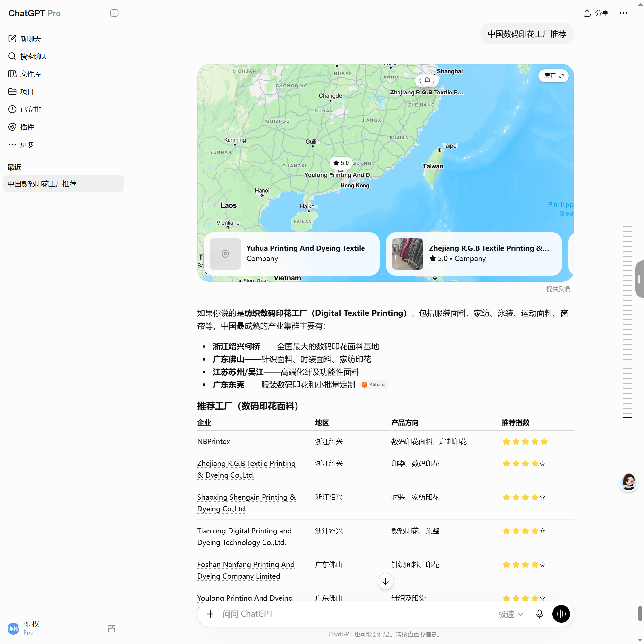Image resolution: width=644 pixels, height=644 pixels.
Task: Open the three-dot options menu at top right
Action: click(x=624, y=13)
